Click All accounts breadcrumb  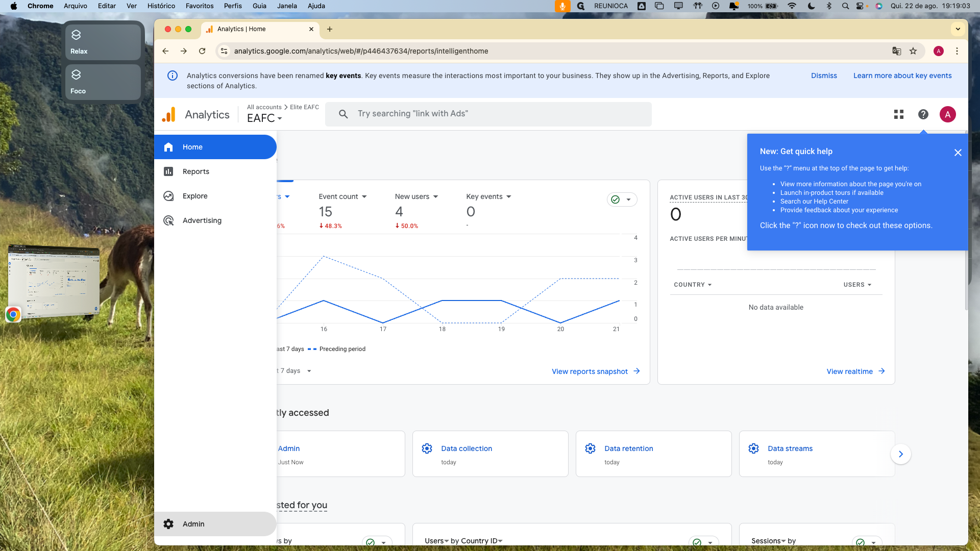[264, 107]
